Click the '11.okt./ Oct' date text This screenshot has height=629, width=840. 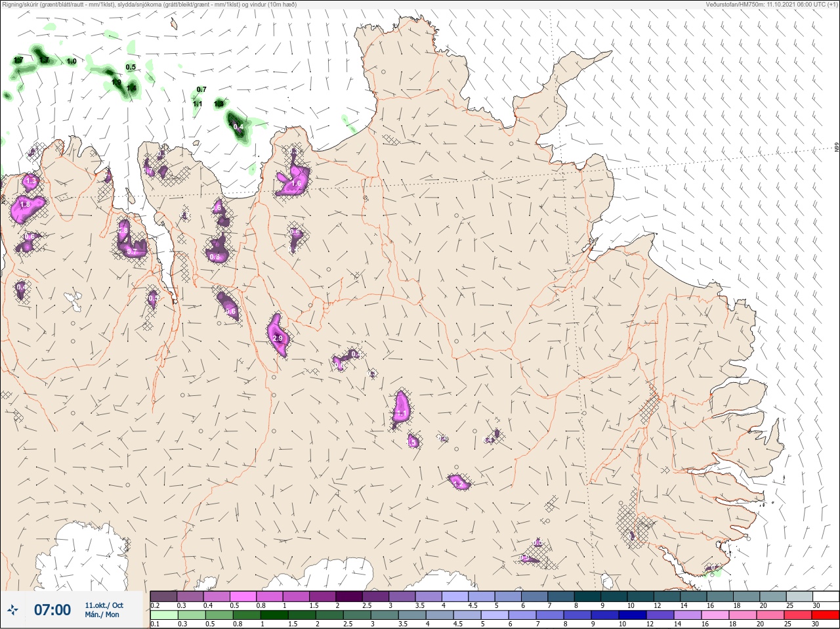(104, 605)
